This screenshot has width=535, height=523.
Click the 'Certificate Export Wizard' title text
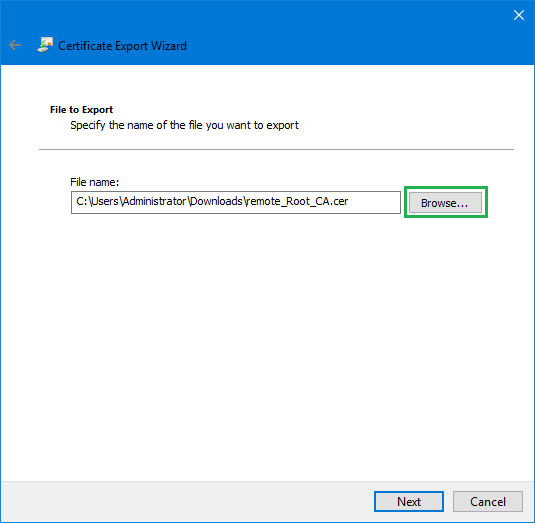pyautogui.click(x=122, y=46)
